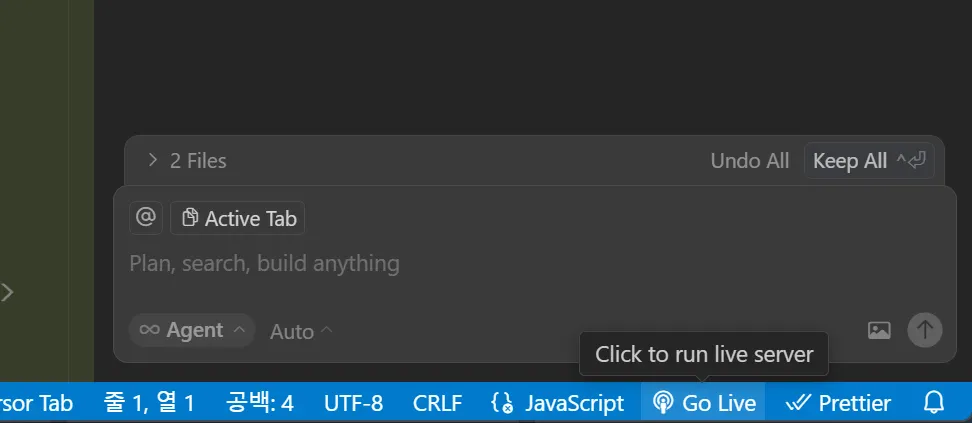
Task: Click the line and column indicator
Action: 149,403
